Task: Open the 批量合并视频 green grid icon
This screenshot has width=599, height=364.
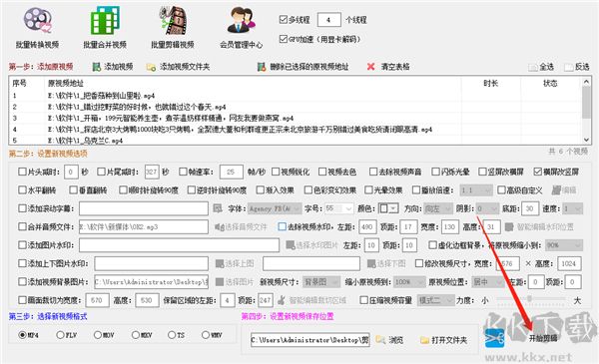Action: pyautogui.click(x=105, y=20)
